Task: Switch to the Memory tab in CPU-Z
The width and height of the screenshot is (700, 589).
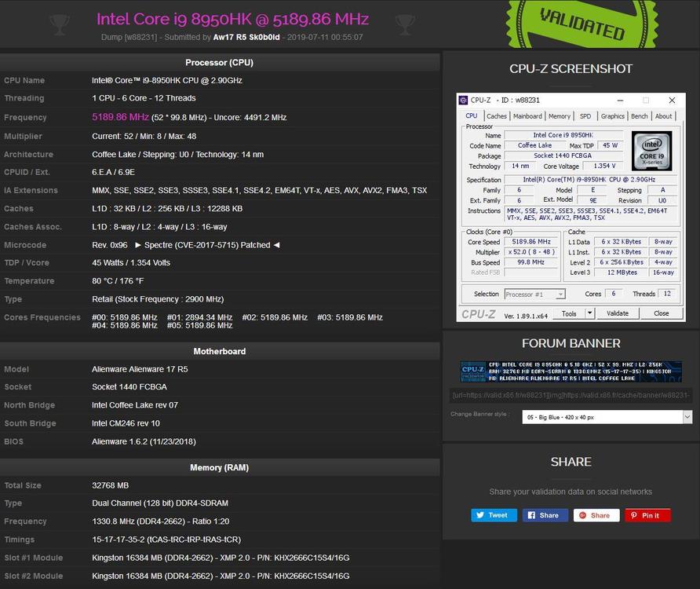Action: (560, 116)
